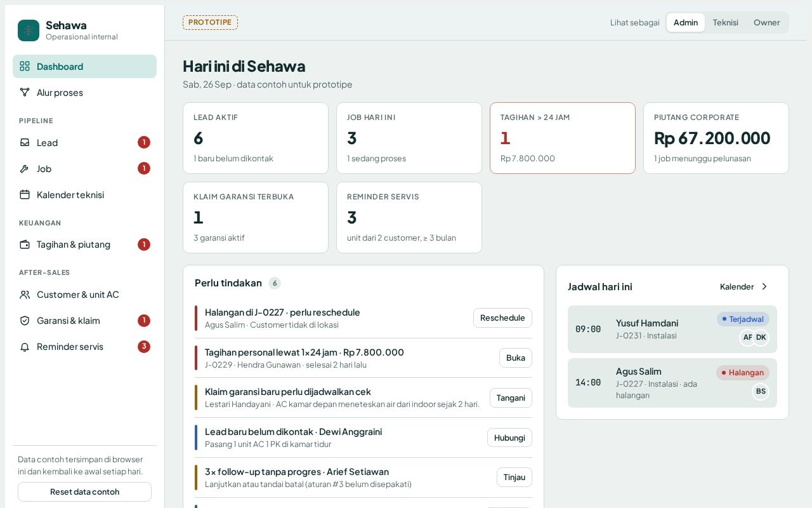The width and height of the screenshot is (812, 508).
Task: Click Reset data contoh button
Action: coord(84,491)
